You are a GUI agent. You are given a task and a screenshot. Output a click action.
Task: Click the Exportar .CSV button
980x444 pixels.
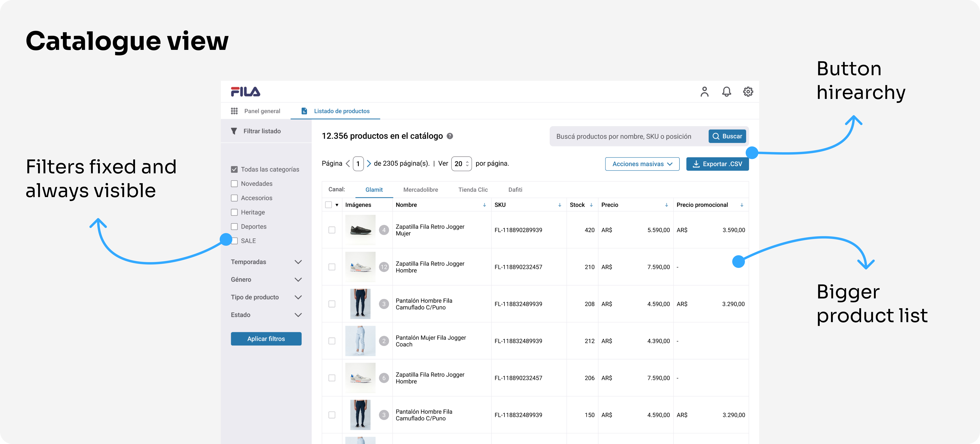coord(717,164)
